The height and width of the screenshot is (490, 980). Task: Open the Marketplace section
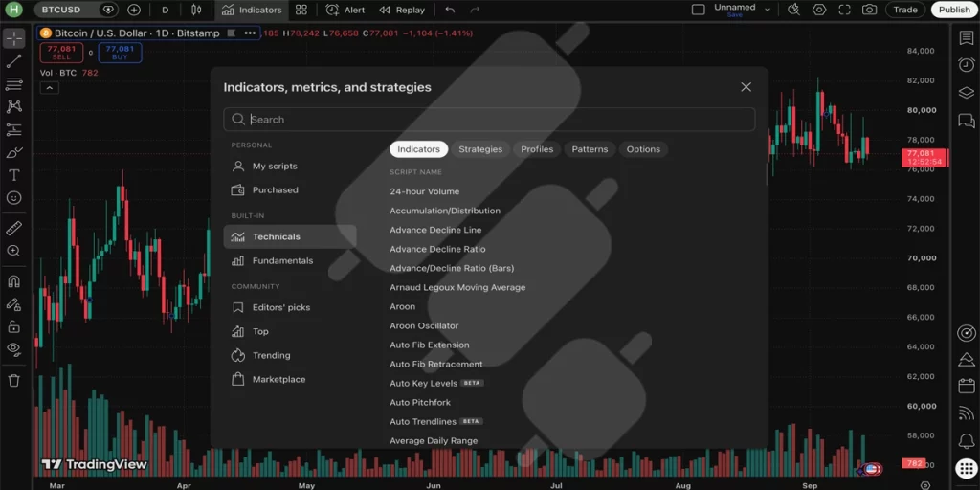point(290,379)
